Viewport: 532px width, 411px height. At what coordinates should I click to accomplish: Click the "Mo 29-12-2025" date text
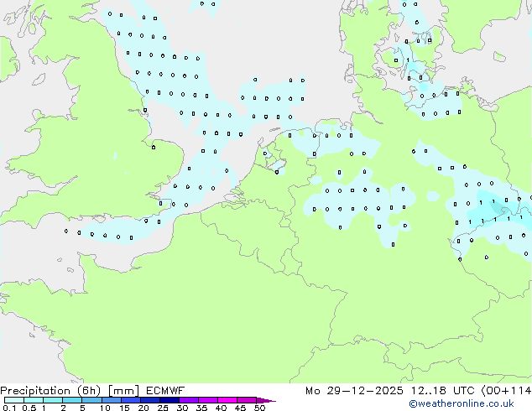tap(354, 391)
